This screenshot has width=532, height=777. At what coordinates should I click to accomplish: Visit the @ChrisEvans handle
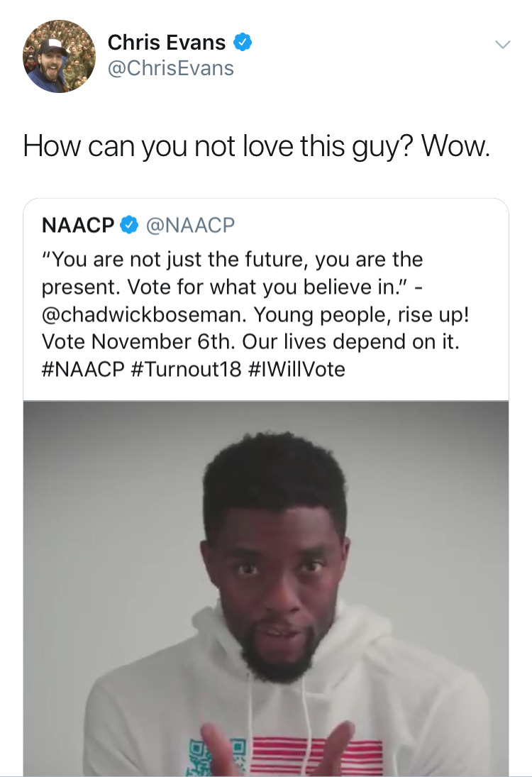pos(170,69)
